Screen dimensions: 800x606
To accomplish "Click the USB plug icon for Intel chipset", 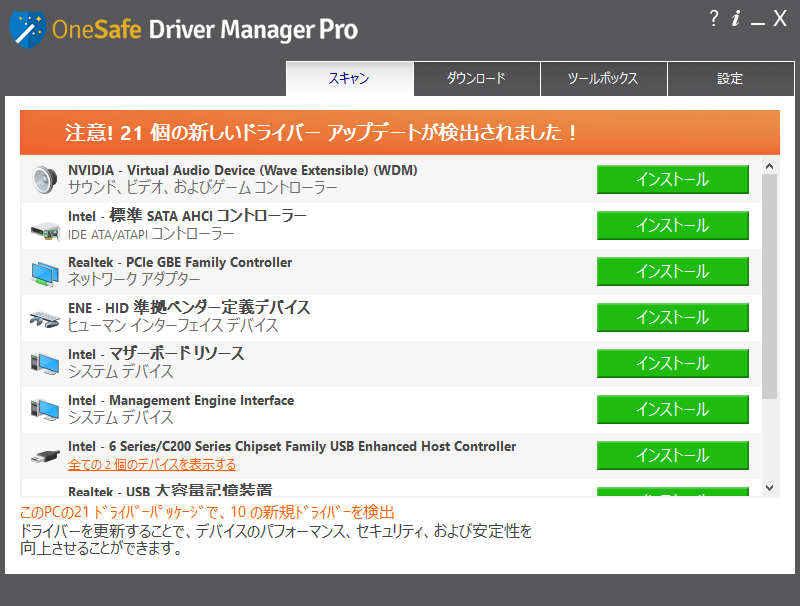I will [45, 456].
